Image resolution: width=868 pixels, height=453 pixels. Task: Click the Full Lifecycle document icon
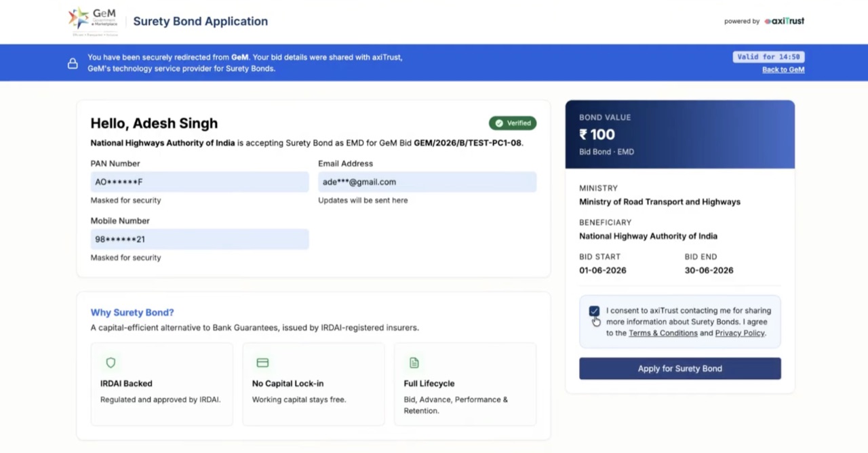tap(414, 363)
